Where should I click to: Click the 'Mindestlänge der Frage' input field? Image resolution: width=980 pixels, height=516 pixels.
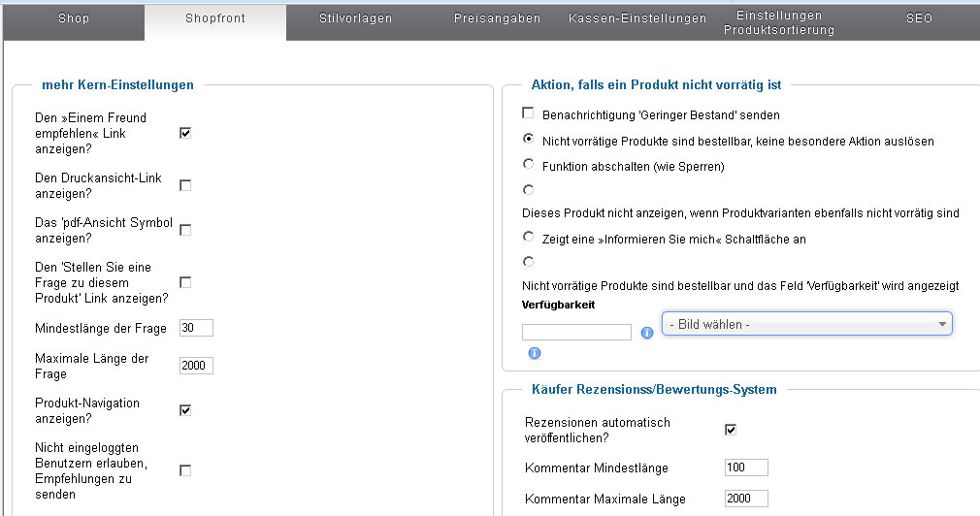click(196, 328)
